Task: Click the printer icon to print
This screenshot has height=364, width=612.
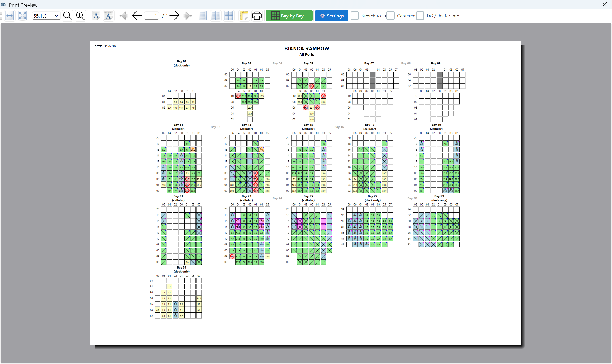Action: coord(257,16)
